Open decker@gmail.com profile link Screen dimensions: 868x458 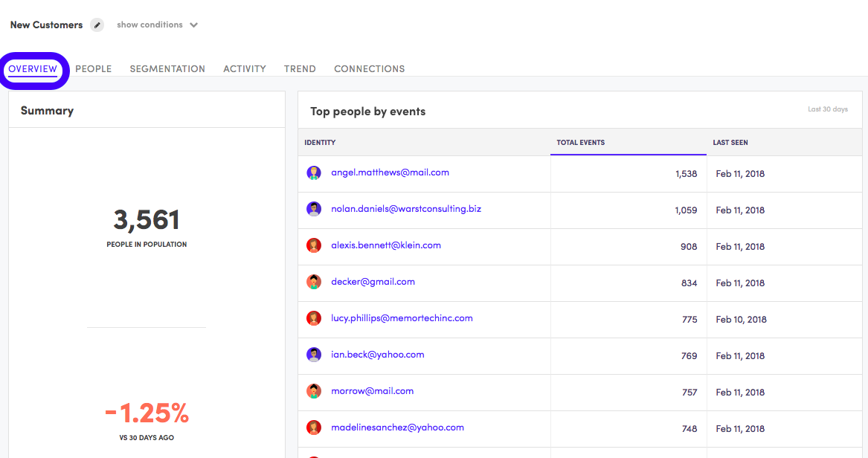point(373,282)
